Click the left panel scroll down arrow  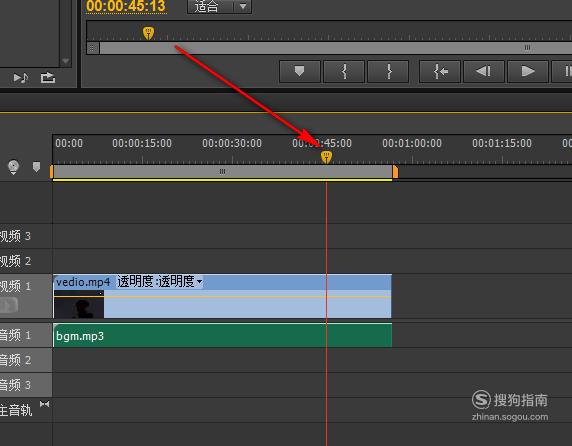tap(65, 61)
